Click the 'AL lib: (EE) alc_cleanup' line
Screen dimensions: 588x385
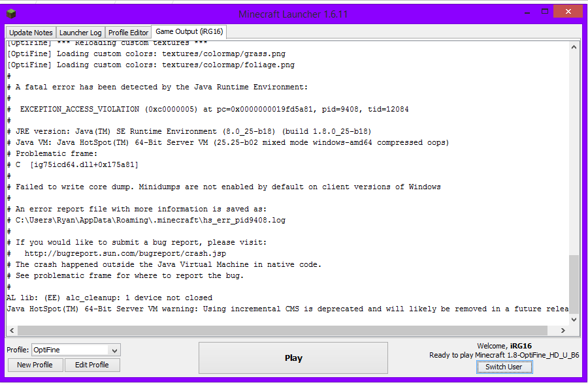click(x=110, y=298)
